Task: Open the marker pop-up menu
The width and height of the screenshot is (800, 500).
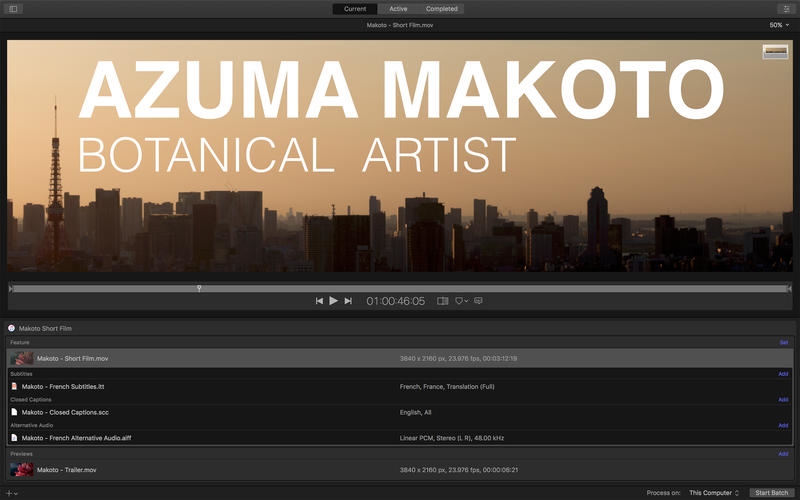Action: click(461, 301)
